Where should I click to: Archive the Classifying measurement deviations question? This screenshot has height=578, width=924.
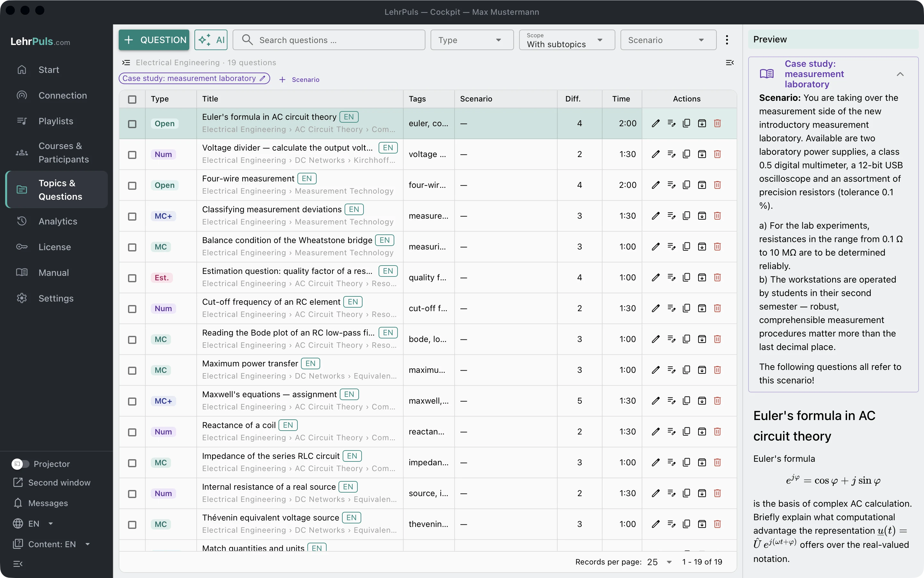point(702,216)
